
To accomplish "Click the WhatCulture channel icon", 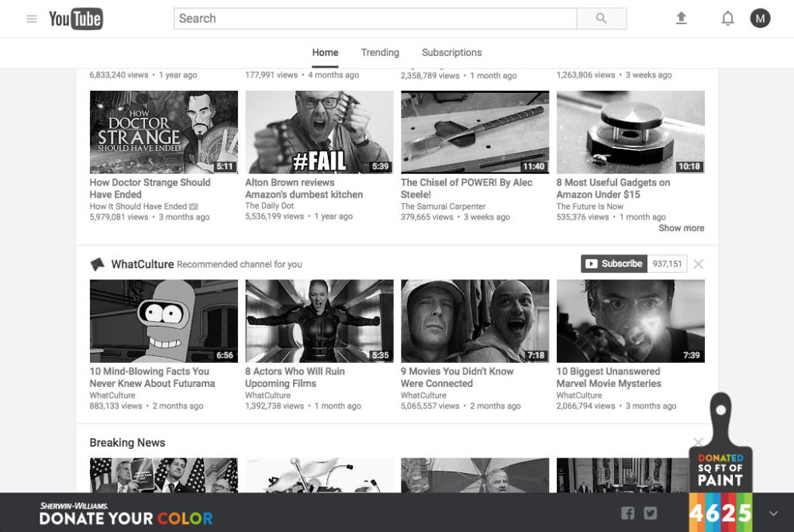I will (x=98, y=264).
